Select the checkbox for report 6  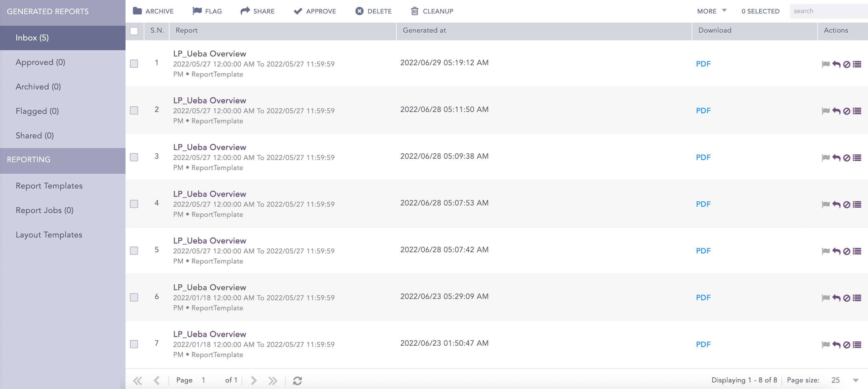[134, 297]
